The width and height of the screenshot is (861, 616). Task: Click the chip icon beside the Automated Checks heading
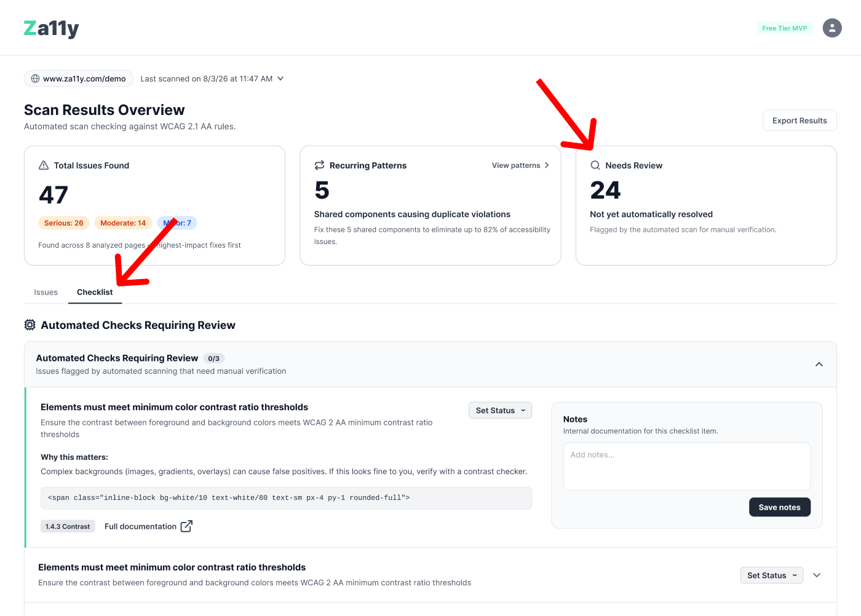pos(30,325)
